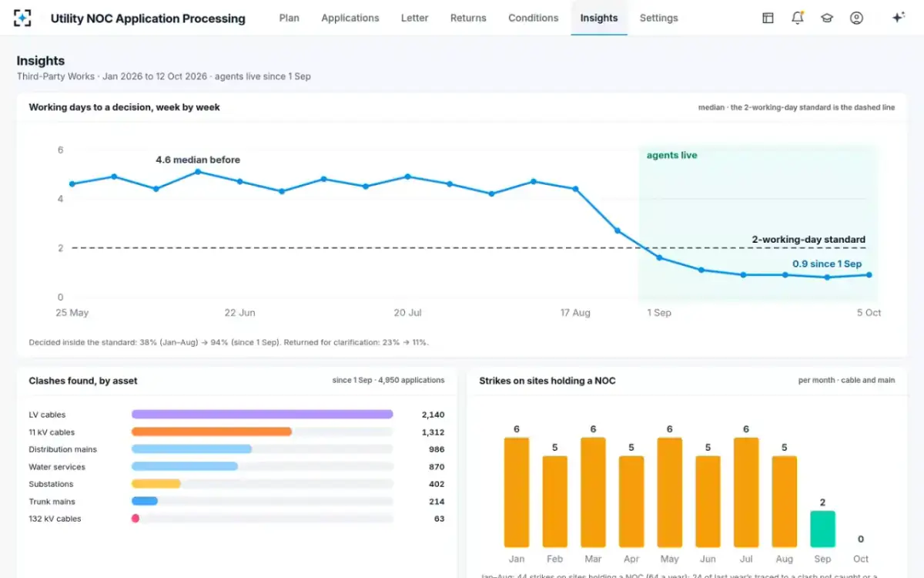Click the Jan strikes bar

[517, 492]
